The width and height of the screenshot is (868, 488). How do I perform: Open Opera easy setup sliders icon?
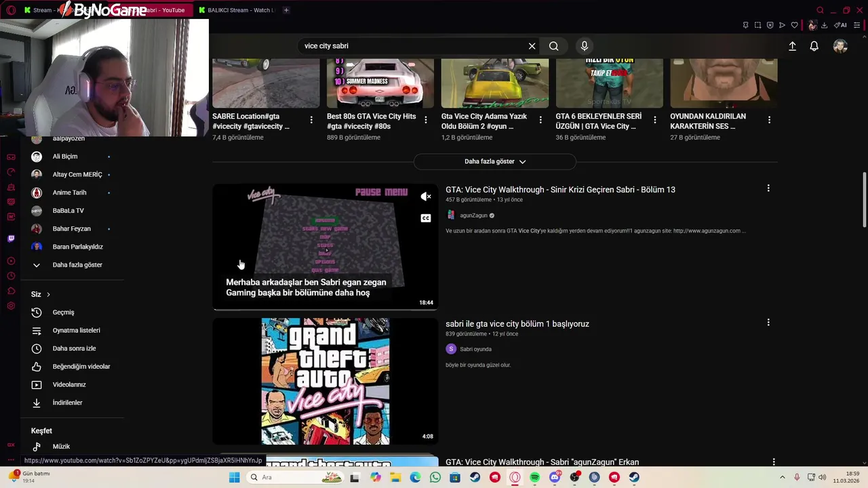856,25
